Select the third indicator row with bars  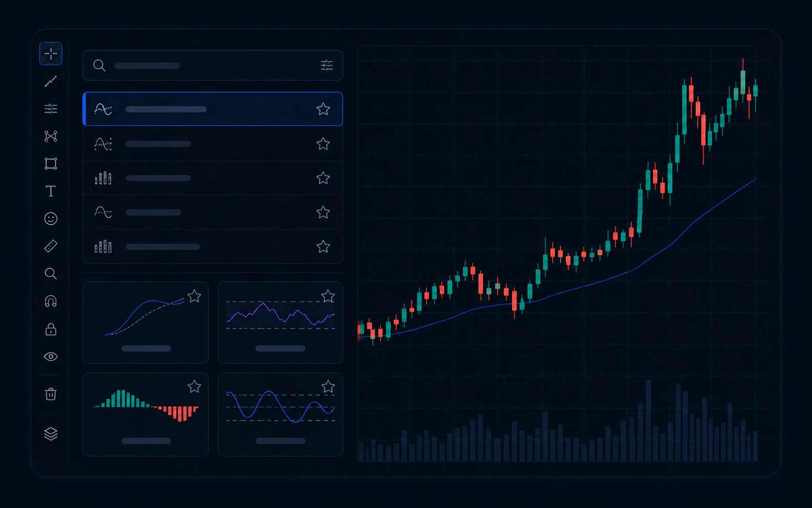click(212, 178)
